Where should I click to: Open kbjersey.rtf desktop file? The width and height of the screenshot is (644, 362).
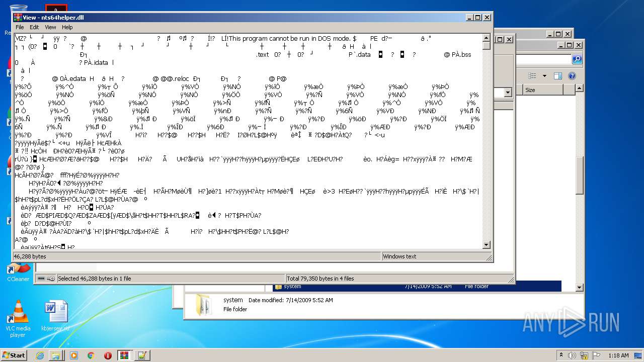point(56,316)
